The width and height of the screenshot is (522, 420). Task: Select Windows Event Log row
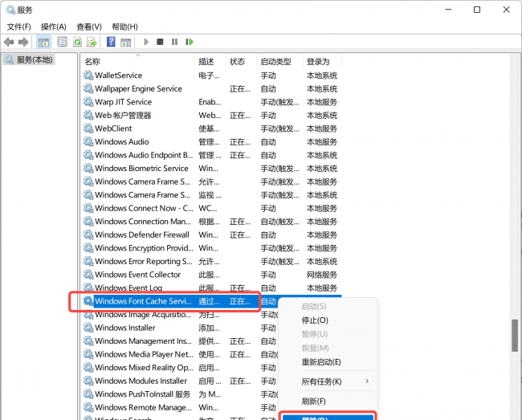[x=212, y=287]
